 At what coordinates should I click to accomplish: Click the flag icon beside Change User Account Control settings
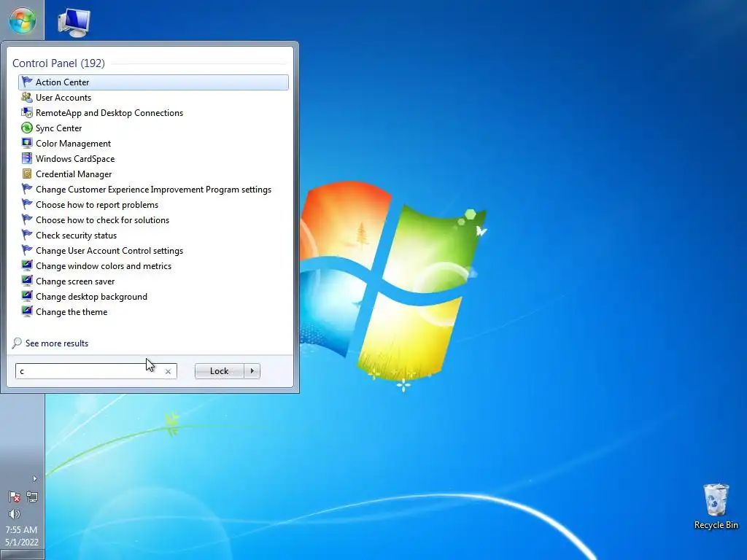(27, 251)
